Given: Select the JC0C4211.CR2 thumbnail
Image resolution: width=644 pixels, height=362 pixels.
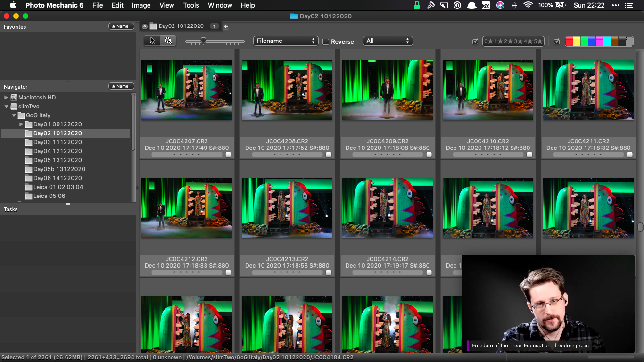Looking at the screenshot, I should point(588,90).
